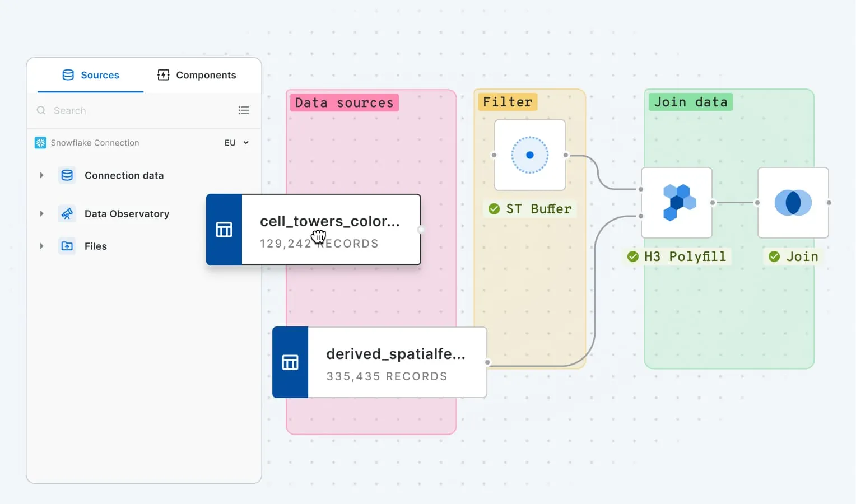Switch to the Components tab
The height and width of the screenshot is (504, 856).
pos(197,75)
